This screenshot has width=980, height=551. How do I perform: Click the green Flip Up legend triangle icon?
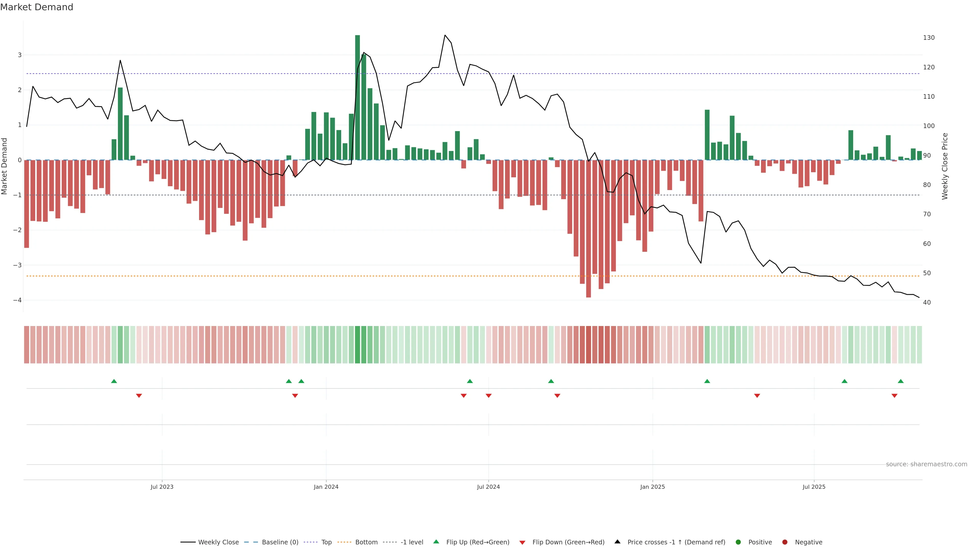pos(436,542)
